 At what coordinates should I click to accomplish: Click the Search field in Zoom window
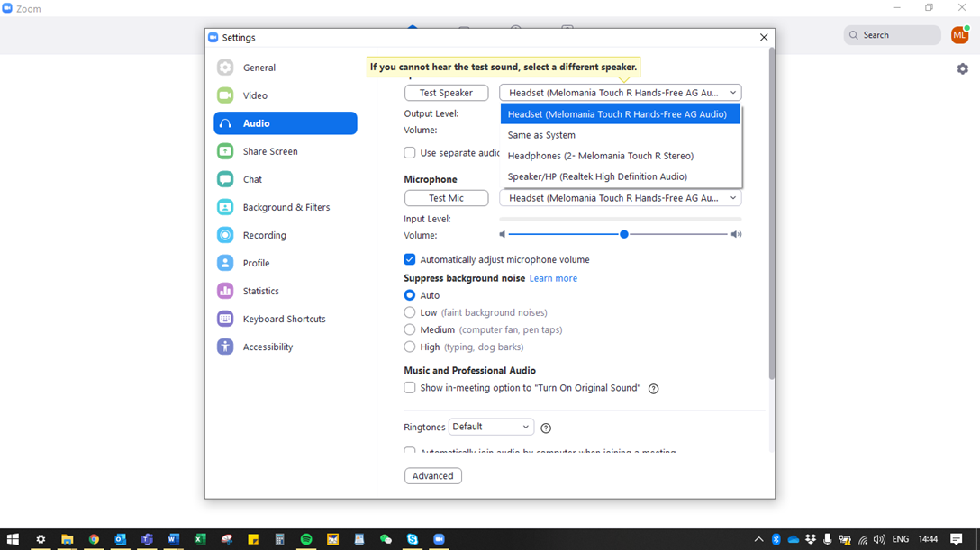pos(892,35)
